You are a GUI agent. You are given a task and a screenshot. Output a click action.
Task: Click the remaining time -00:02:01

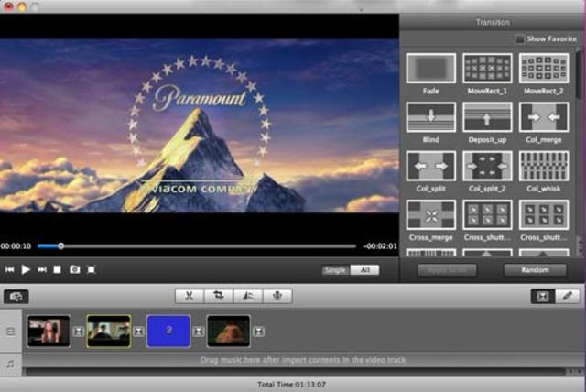pos(380,246)
